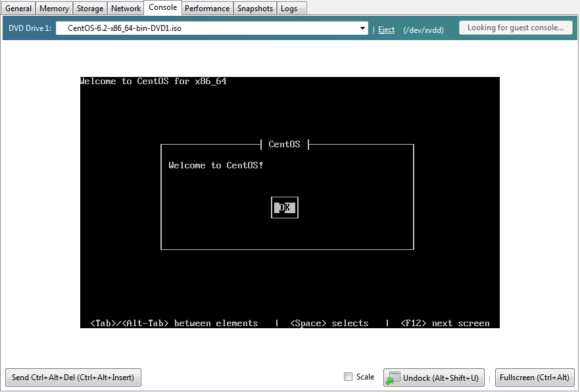Click the Undock console icon
Image resolution: width=580 pixels, height=392 pixels.
393,378
